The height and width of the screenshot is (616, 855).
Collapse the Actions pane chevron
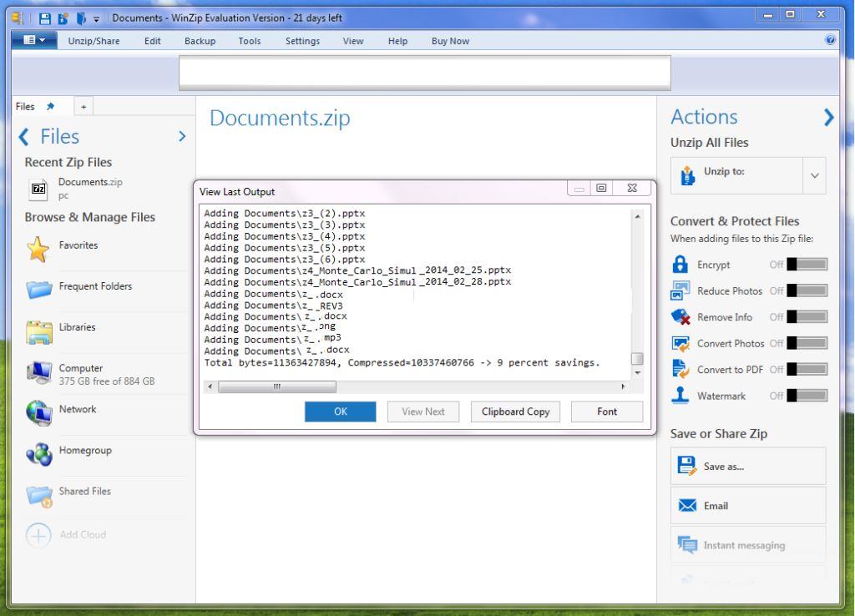829,117
